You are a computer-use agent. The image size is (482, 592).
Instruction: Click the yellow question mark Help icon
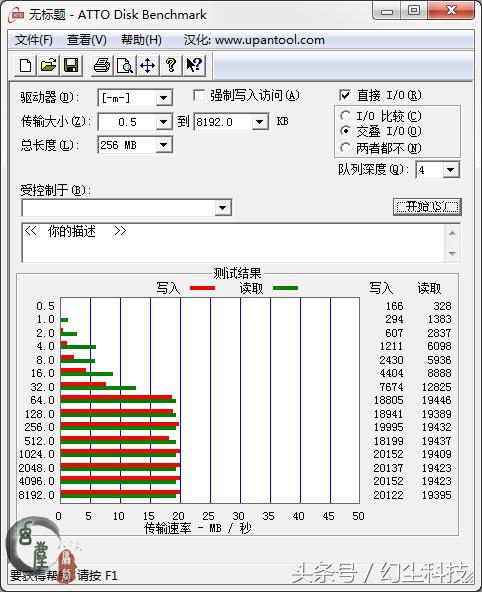point(171,65)
